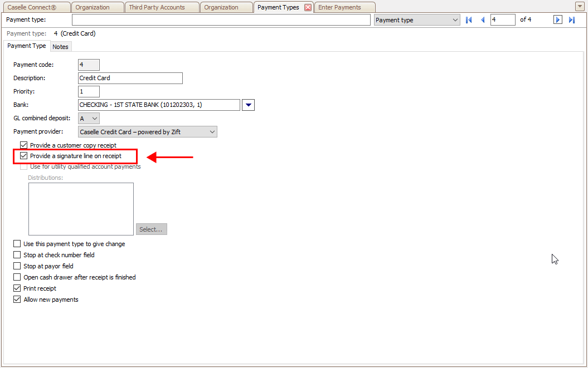Click the Description text field

[130, 78]
